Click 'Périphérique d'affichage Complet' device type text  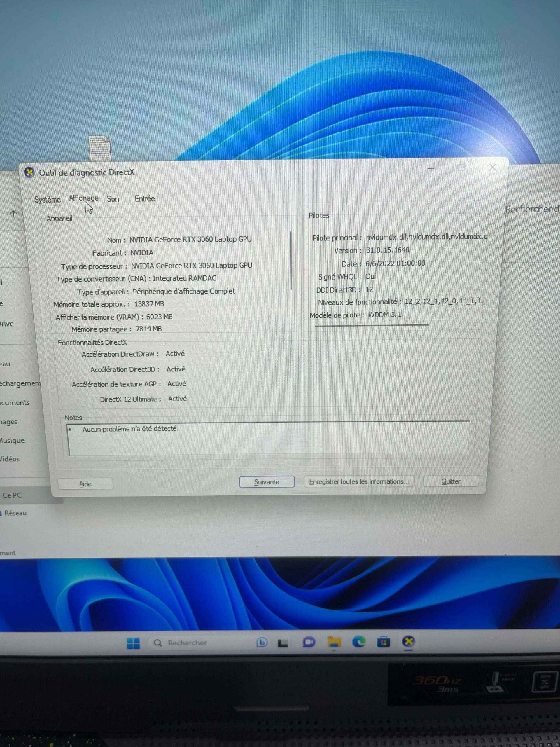pos(184,291)
